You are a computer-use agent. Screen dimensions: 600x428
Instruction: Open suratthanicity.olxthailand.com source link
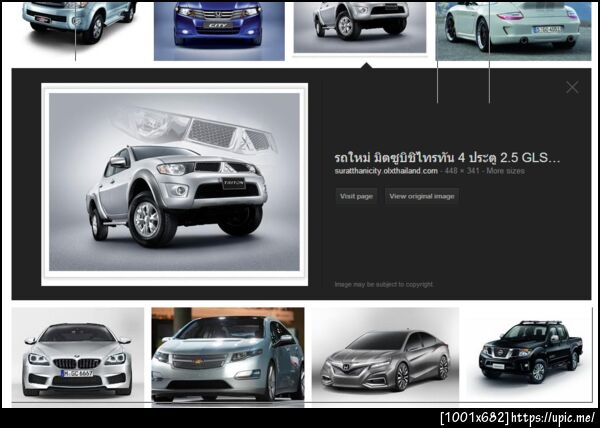tap(386, 171)
